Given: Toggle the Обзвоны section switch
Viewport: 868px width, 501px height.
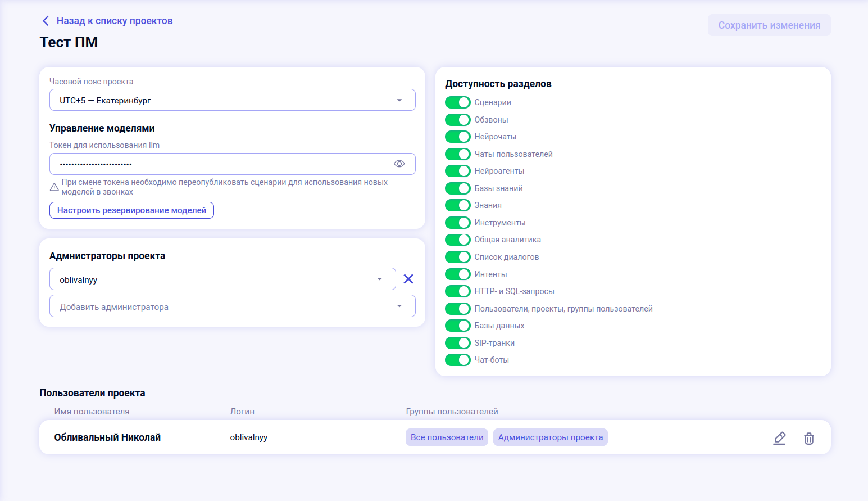Looking at the screenshot, I should click(458, 120).
